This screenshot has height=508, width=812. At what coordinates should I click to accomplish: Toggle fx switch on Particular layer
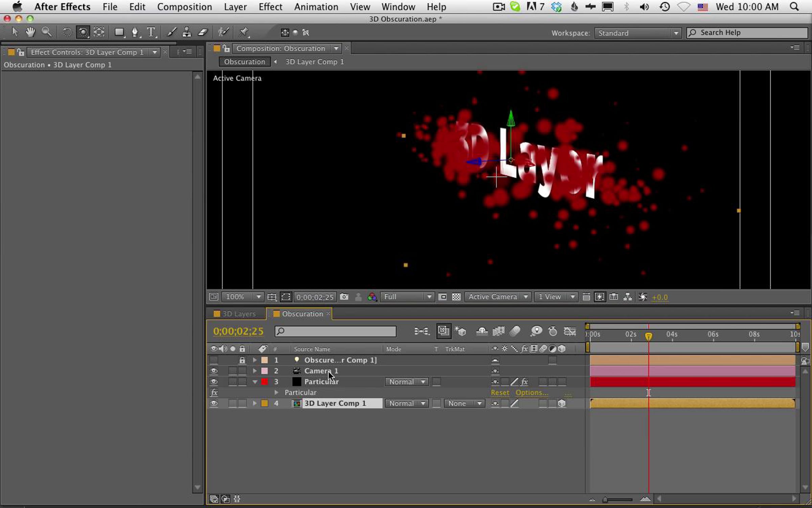click(x=524, y=382)
